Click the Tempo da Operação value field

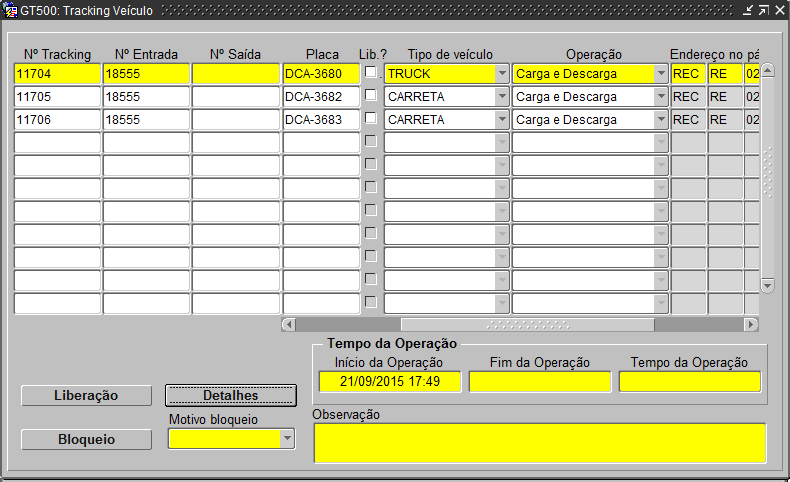[x=690, y=382]
